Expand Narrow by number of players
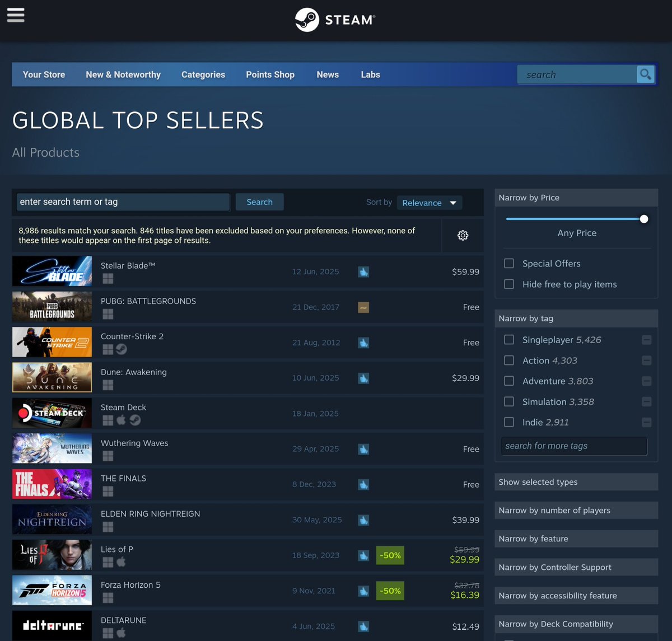 (x=576, y=510)
